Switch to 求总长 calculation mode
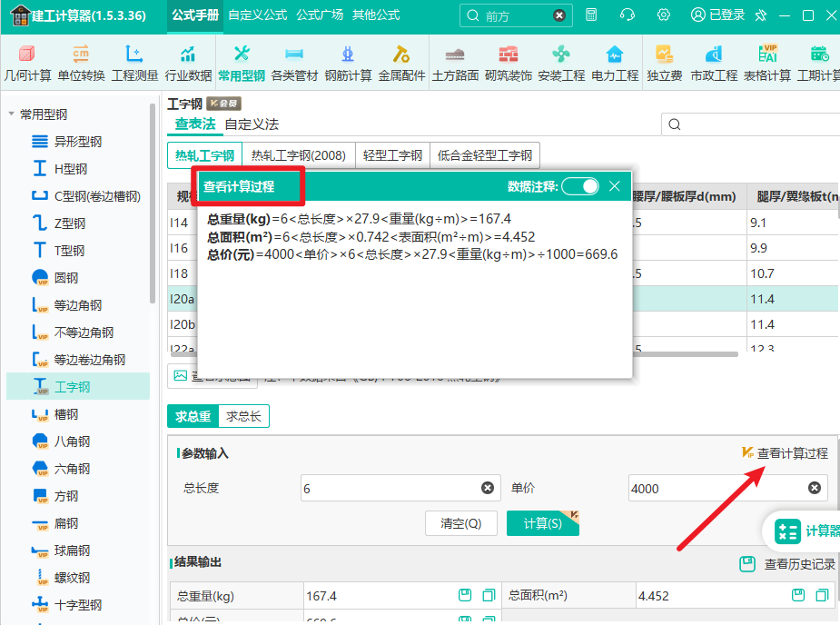This screenshot has height=625, width=840. click(243, 416)
